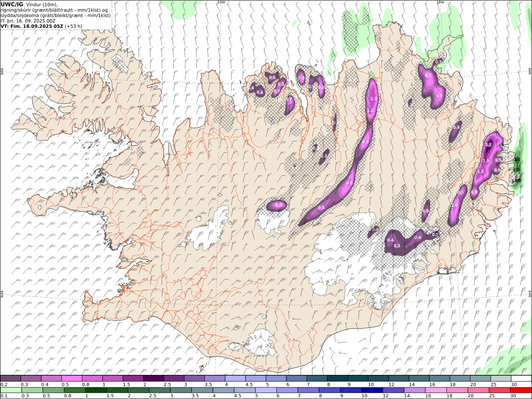
Task: Click the '0.1' label in lower legend
Action: [x=3, y=396]
